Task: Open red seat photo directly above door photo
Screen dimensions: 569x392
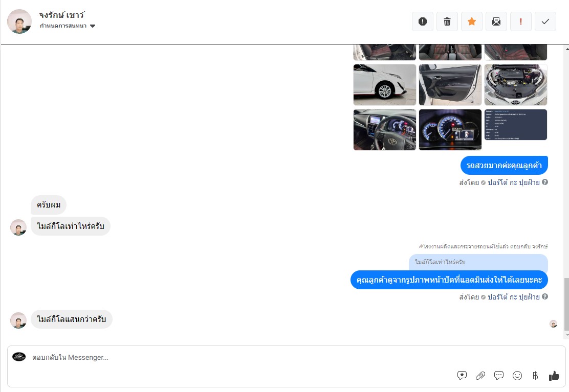Action: (450, 52)
